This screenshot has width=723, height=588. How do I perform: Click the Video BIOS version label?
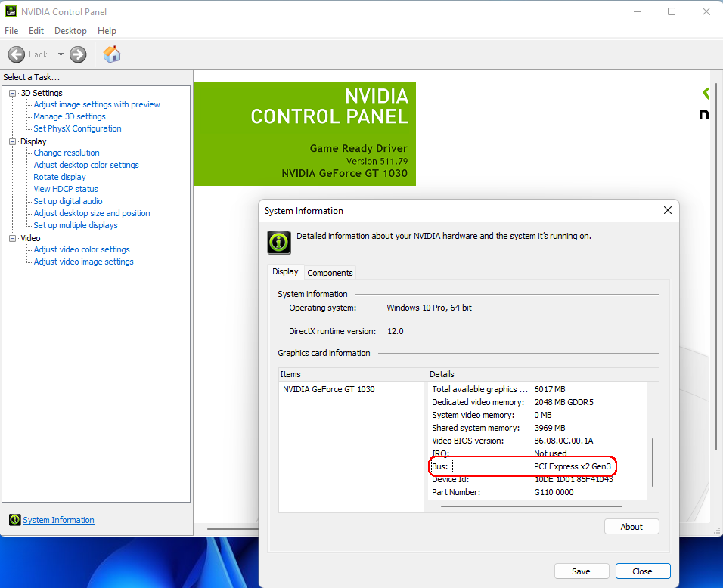coord(467,441)
